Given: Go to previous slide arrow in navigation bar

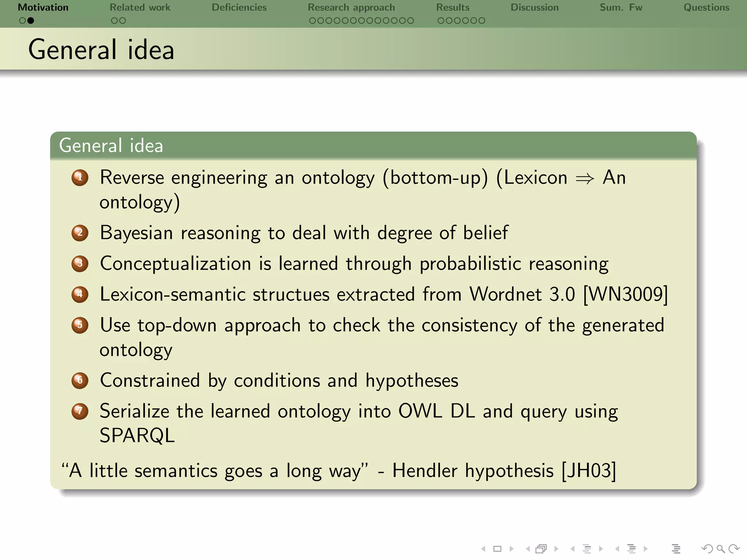Looking at the screenshot, I should [x=483, y=549].
